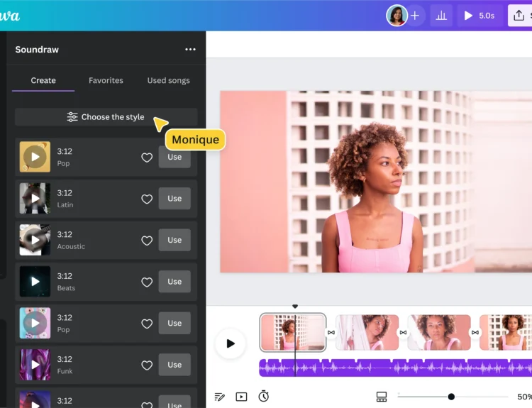The width and height of the screenshot is (532, 408).
Task: Select the first video clip in the timeline
Action: pyautogui.click(x=293, y=332)
